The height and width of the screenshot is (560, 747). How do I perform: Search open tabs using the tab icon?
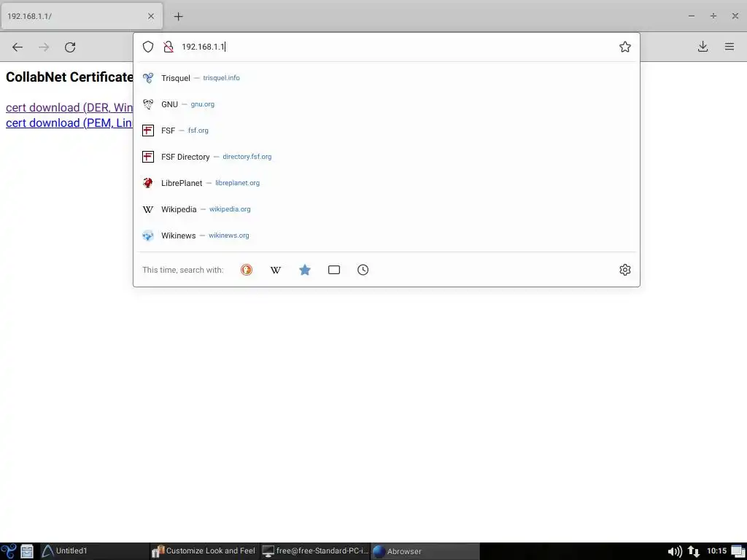click(x=334, y=270)
